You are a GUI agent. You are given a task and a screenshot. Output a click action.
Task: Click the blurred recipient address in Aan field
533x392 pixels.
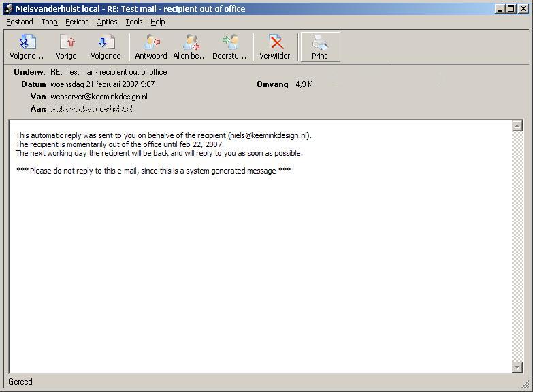[91, 109]
